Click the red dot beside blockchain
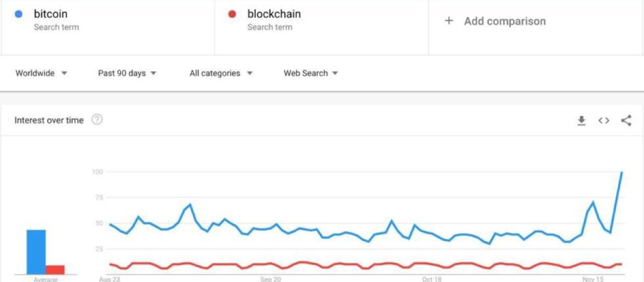 click(x=232, y=14)
